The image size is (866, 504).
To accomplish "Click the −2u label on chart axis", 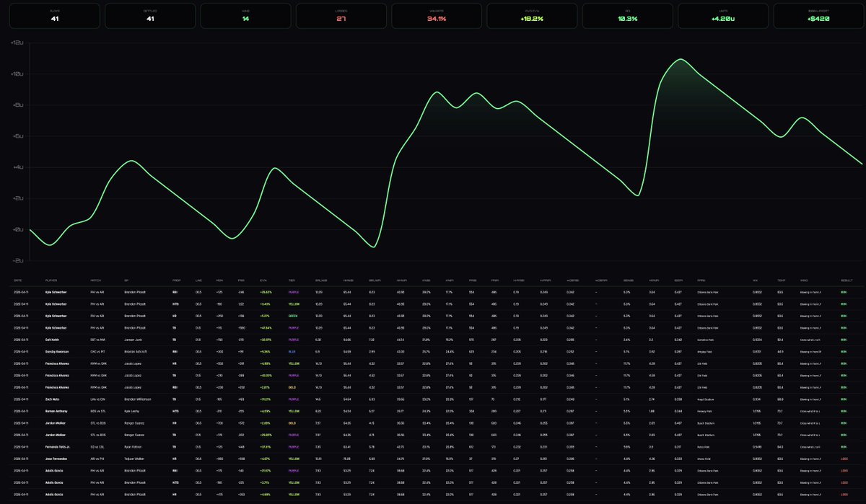I will click(17, 260).
